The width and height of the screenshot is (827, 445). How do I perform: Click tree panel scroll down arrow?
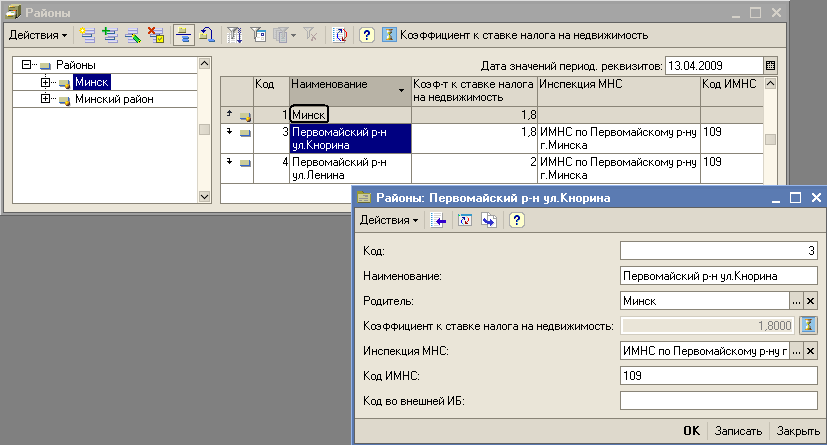pyautogui.click(x=204, y=197)
